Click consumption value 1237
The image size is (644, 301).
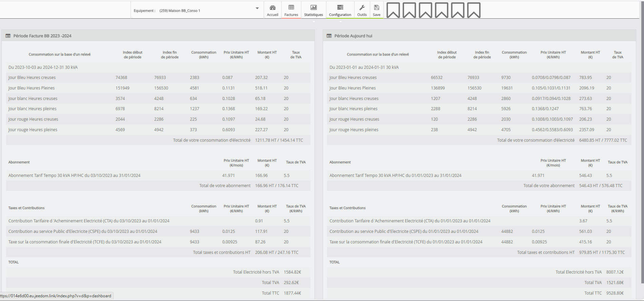pos(195,109)
